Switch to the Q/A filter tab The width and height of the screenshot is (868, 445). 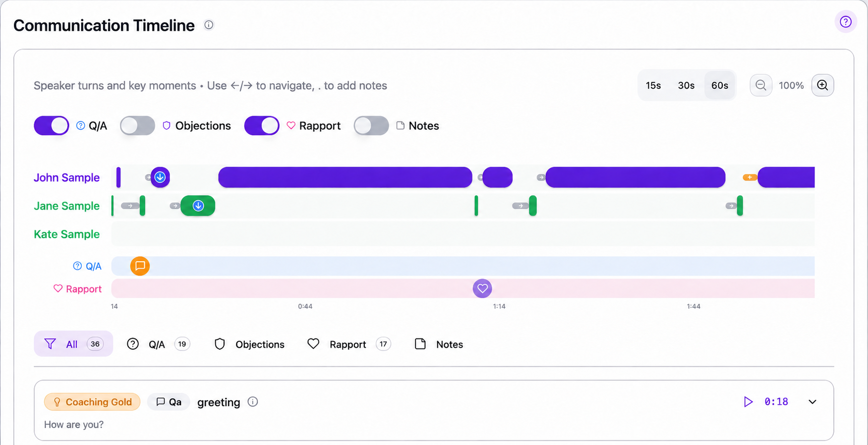click(158, 344)
